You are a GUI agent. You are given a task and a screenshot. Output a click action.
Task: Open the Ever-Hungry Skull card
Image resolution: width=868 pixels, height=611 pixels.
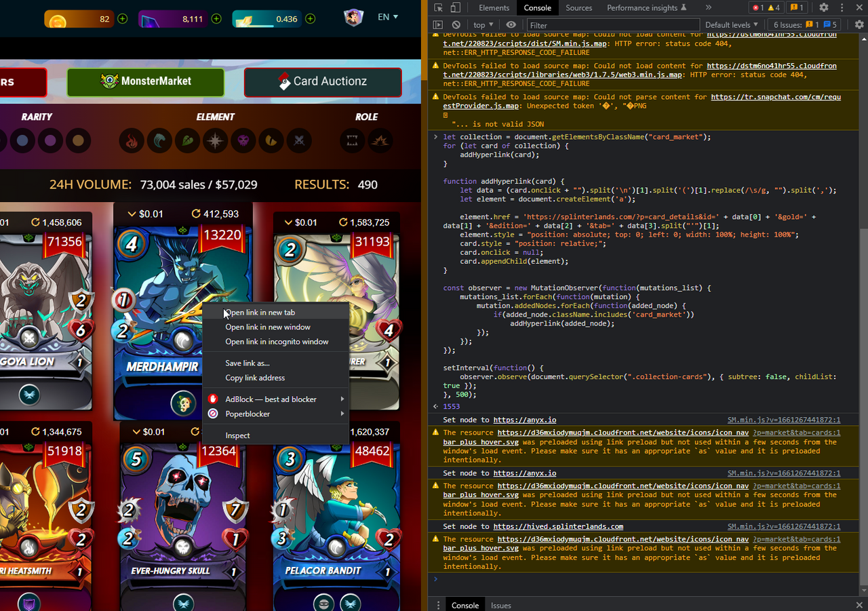(x=183, y=517)
